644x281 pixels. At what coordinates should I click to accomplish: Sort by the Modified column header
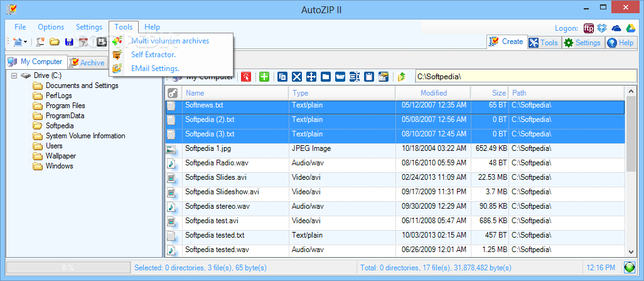433,93
